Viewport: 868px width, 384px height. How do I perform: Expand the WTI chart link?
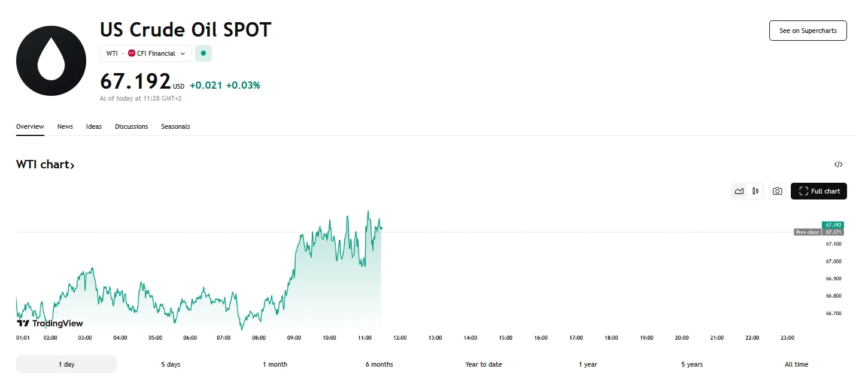[45, 164]
